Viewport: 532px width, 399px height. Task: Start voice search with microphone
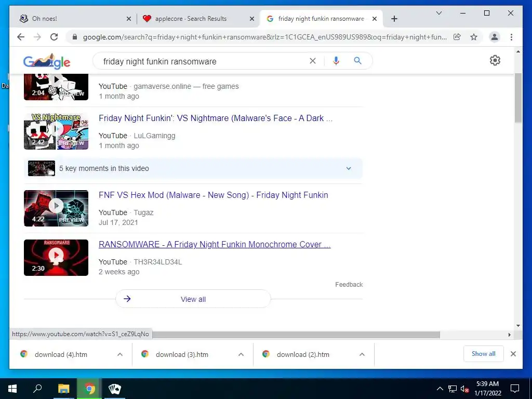(336, 61)
